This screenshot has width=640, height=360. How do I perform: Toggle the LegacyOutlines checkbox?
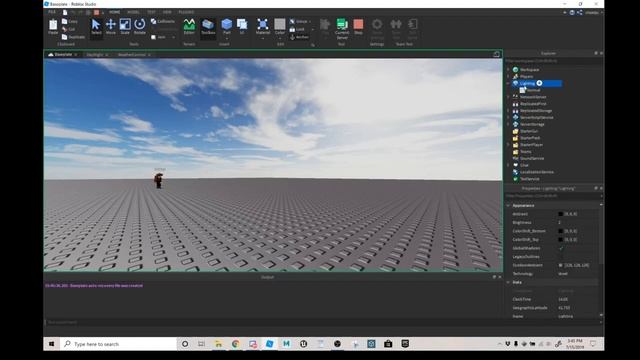click(561, 257)
